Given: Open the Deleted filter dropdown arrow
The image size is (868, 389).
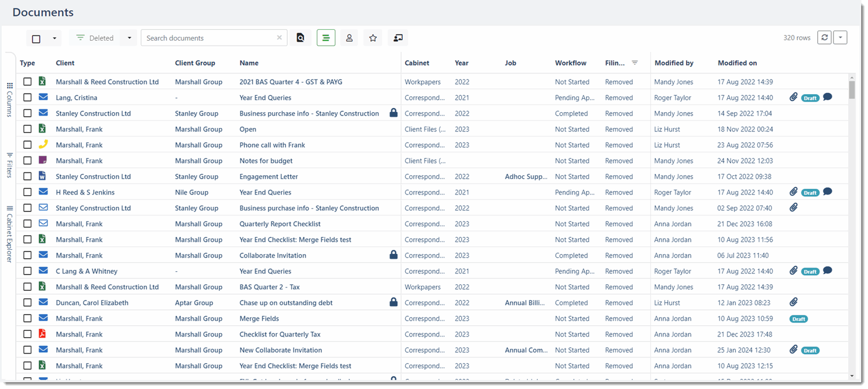Looking at the screenshot, I should click(x=129, y=38).
